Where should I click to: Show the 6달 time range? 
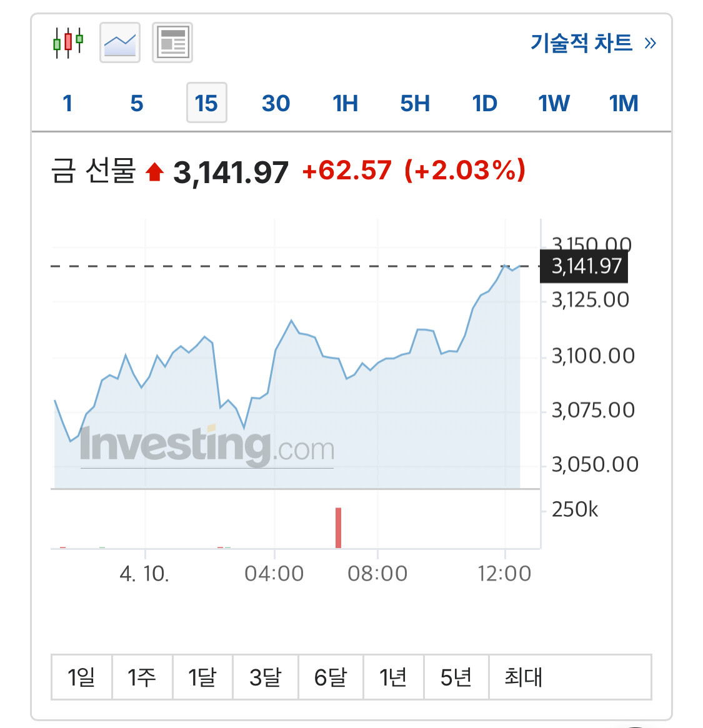point(331,677)
